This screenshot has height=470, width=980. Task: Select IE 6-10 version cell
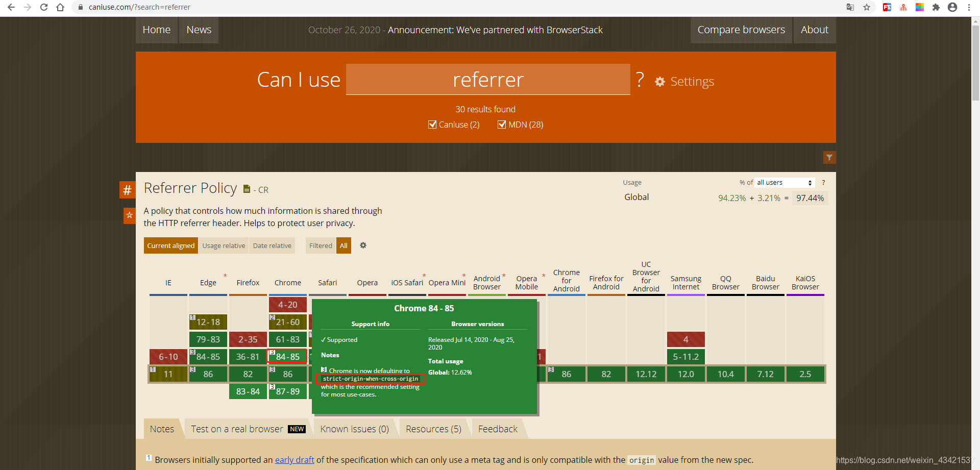[168, 357]
